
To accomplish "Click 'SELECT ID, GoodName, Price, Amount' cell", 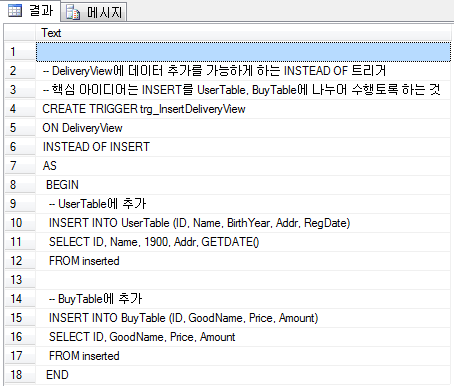I will [243, 337].
